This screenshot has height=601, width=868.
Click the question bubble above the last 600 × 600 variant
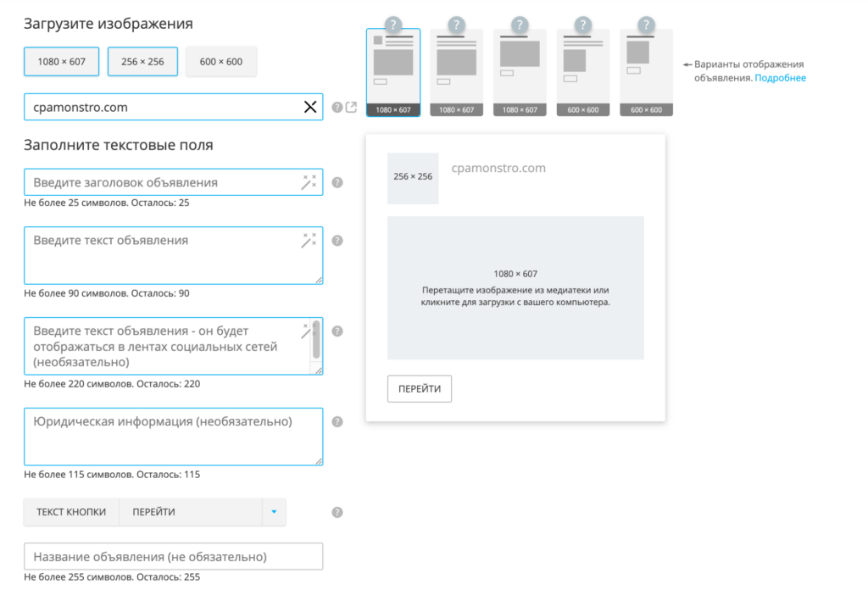(x=646, y=25)
